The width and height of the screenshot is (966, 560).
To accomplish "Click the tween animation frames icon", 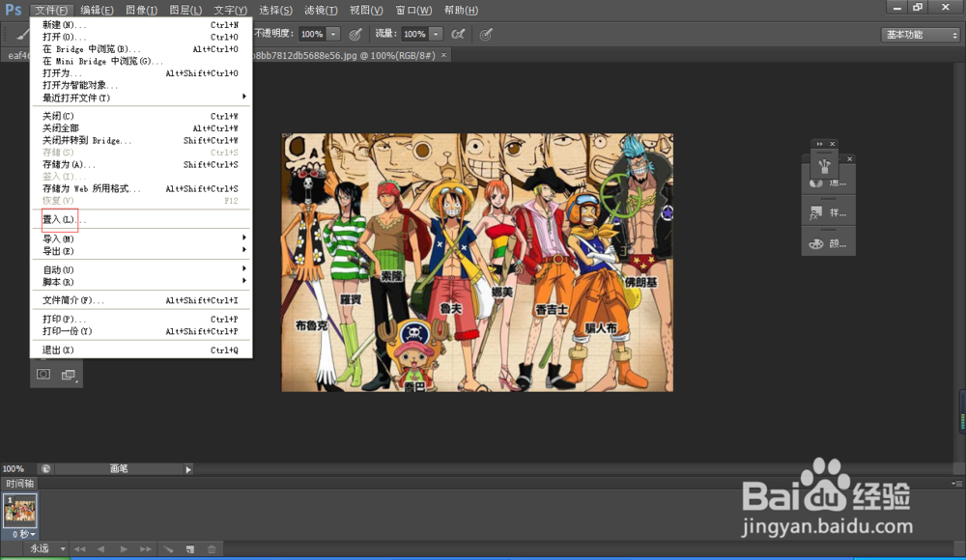I will point(168,549).
